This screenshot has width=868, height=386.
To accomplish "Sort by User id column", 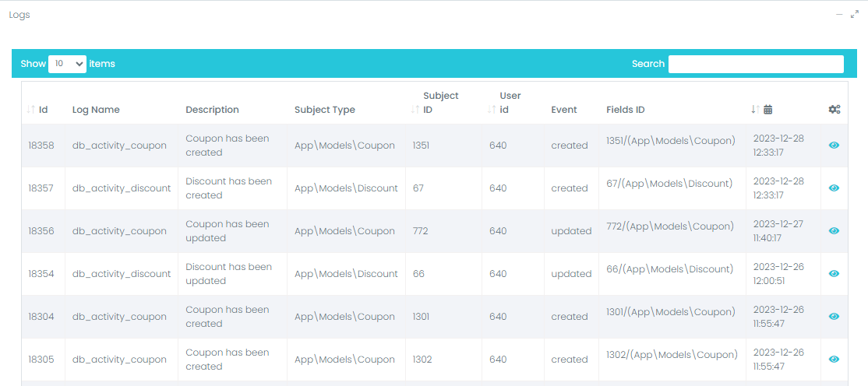I will (x=504, y=110).
